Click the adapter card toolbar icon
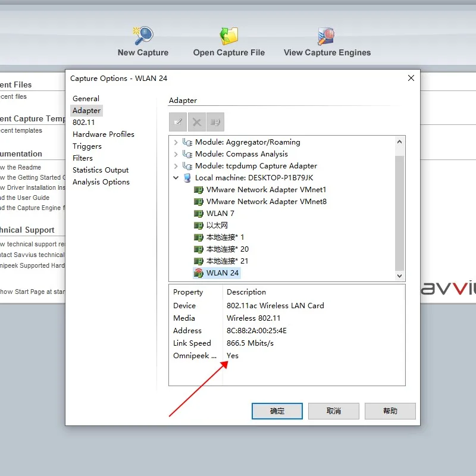 215,122
